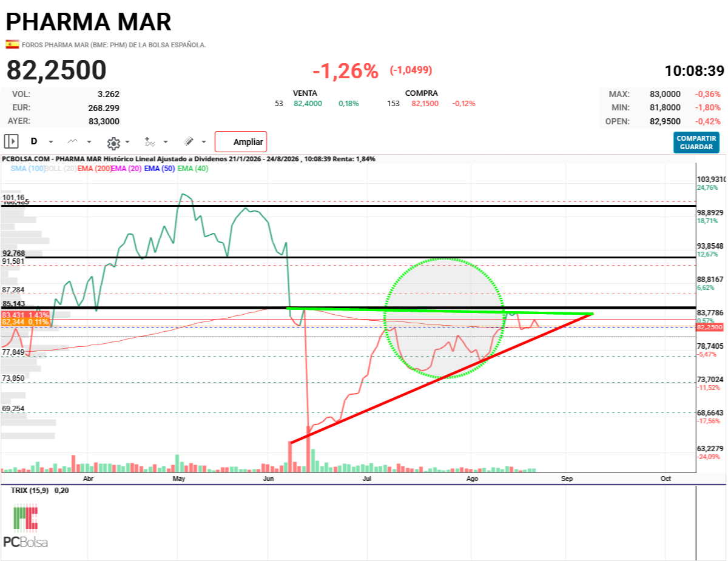Click the red 82,2500 axis price tag
This screenshot has width=728, height=561.
tap(710, 328)
